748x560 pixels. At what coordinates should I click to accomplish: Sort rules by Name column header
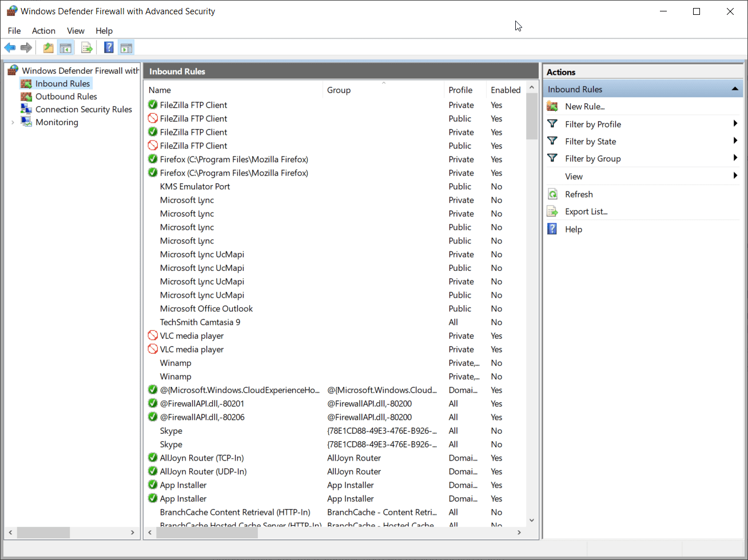pyautogui.click(x=233, y=90)
